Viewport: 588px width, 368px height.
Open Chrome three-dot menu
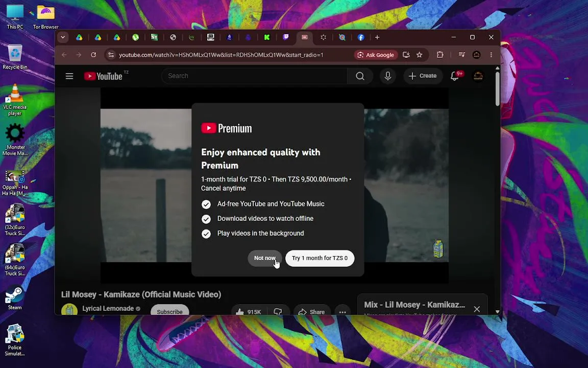pos(491,55)
